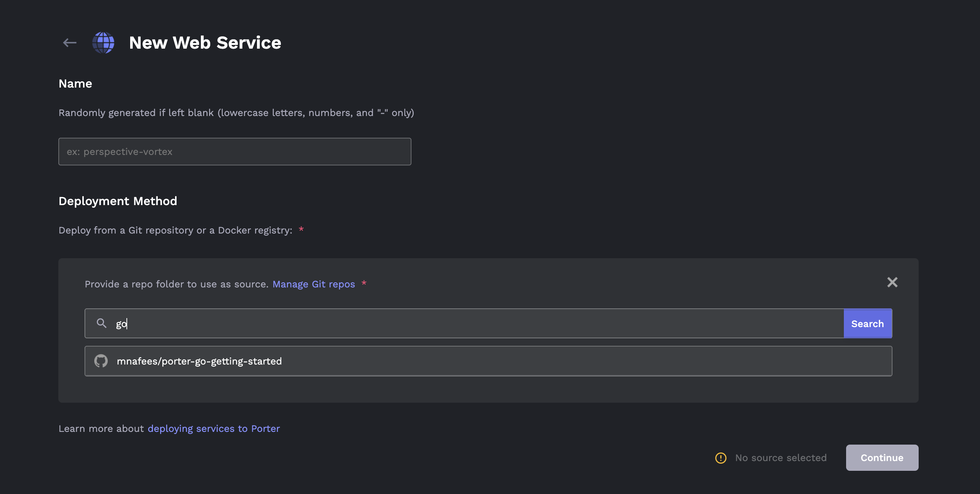Click the Continue button
This screenshot has width=980, height=494.
882,457
